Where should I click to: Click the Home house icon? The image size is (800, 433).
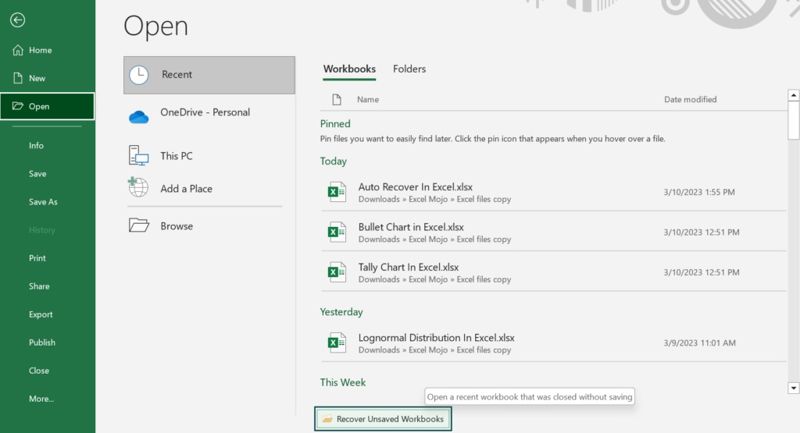(18, 50)
